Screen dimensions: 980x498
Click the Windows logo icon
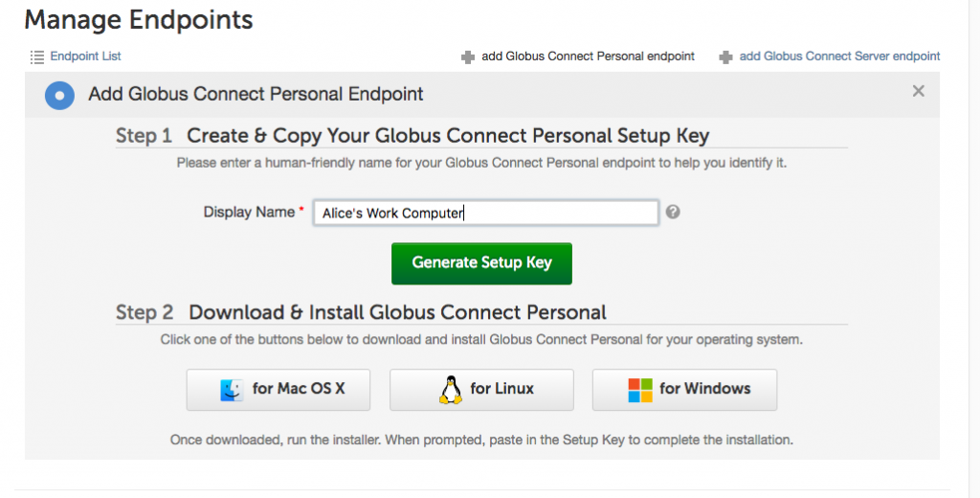point(640,390)
